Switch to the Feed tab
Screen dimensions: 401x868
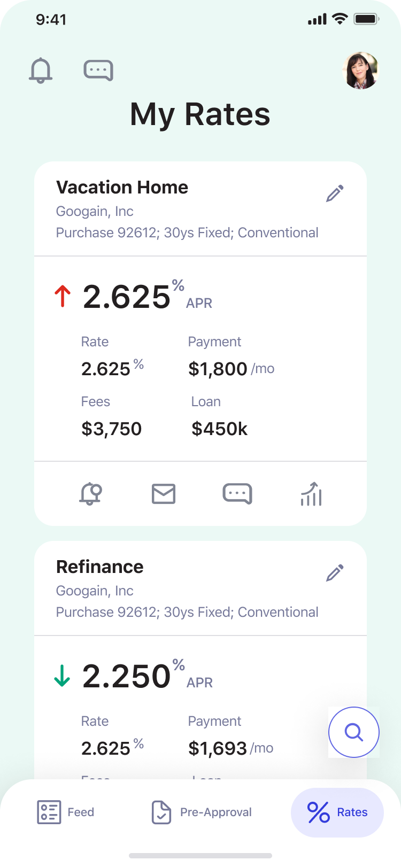click(65, 812)
